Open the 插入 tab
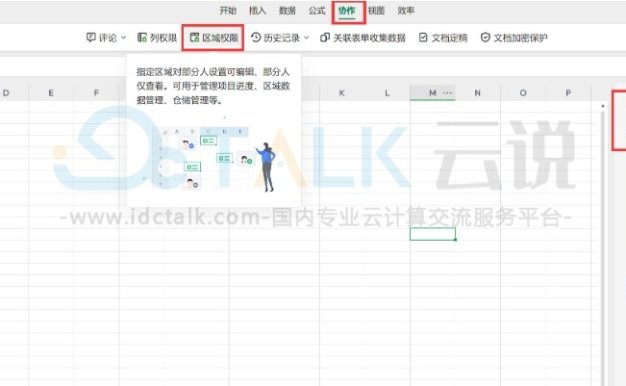626x386 pixels. coord(258,11)
